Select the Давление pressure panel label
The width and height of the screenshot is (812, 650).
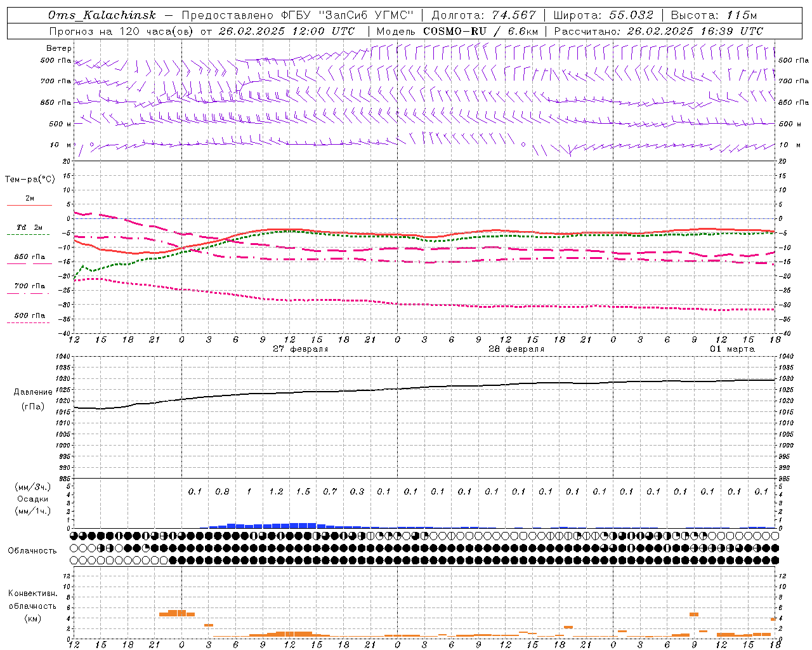click(33, 392)
